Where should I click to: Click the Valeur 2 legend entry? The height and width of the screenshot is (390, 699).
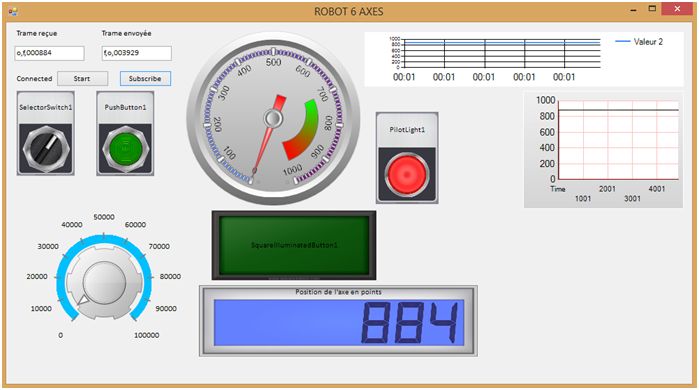coord(639,42)
